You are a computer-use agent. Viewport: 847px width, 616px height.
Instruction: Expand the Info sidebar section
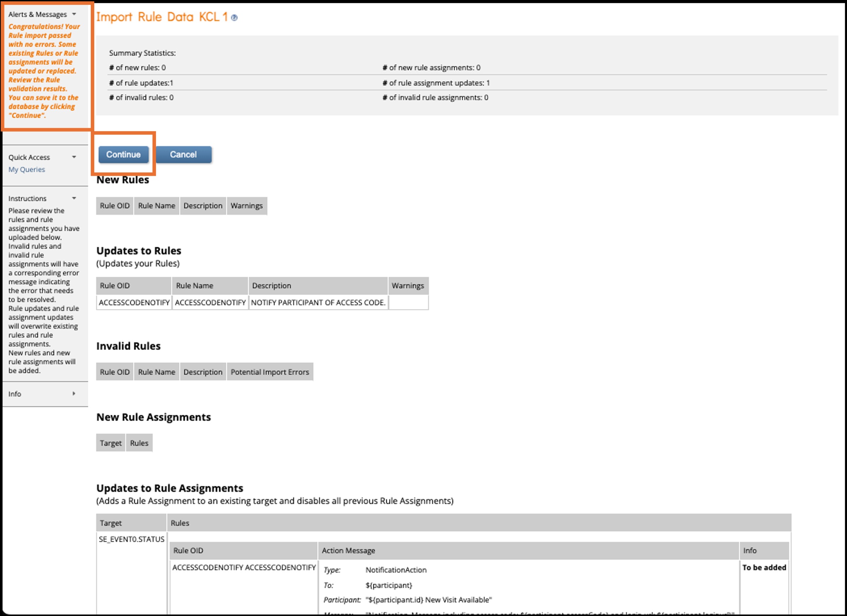click(x=74, y=394)
